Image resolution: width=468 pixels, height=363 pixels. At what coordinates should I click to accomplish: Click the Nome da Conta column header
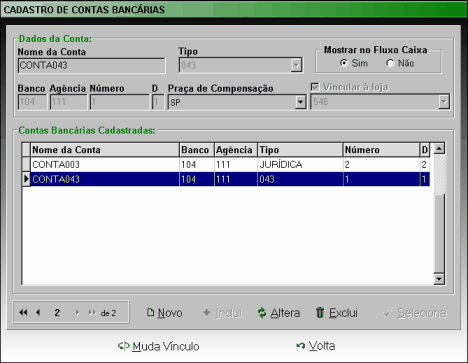click(105, 150)
